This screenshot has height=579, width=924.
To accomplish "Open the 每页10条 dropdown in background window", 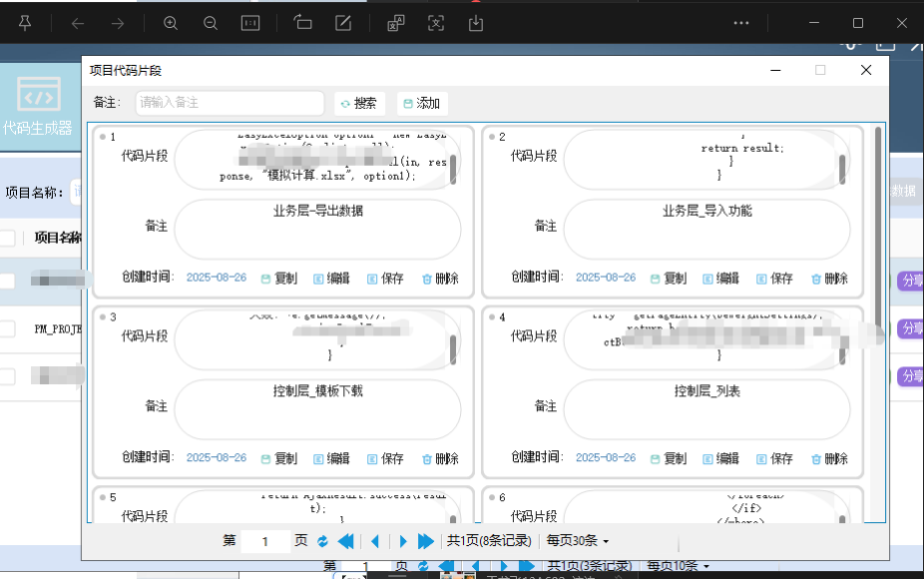I will [x=678, y=566].
